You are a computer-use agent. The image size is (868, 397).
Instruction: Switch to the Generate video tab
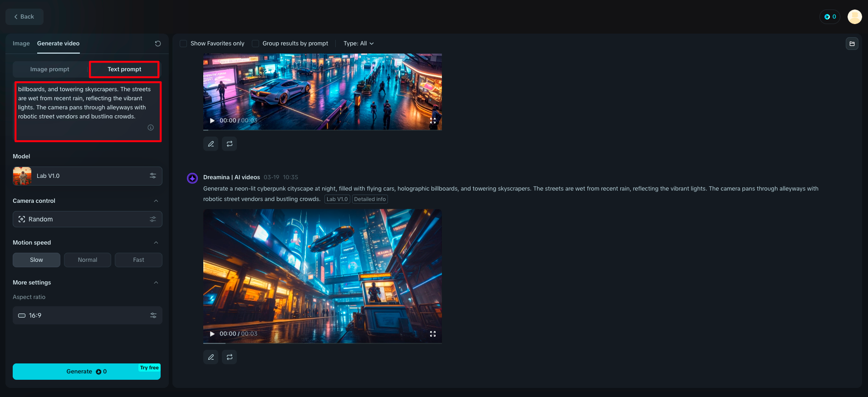click(59, 44)
